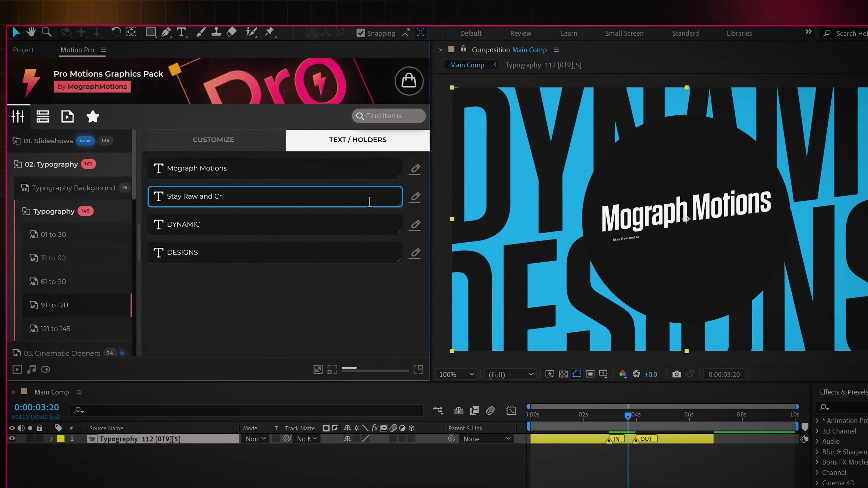Expand the Typography_112 layer properties
This screenshot has height=488, width=868.
click(51, 439)
